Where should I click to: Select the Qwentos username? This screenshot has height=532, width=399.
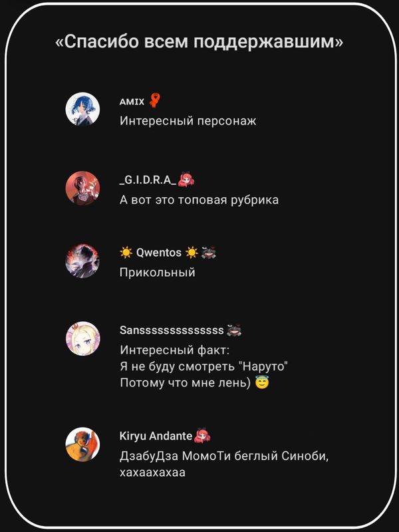click(x=159, y=253)
